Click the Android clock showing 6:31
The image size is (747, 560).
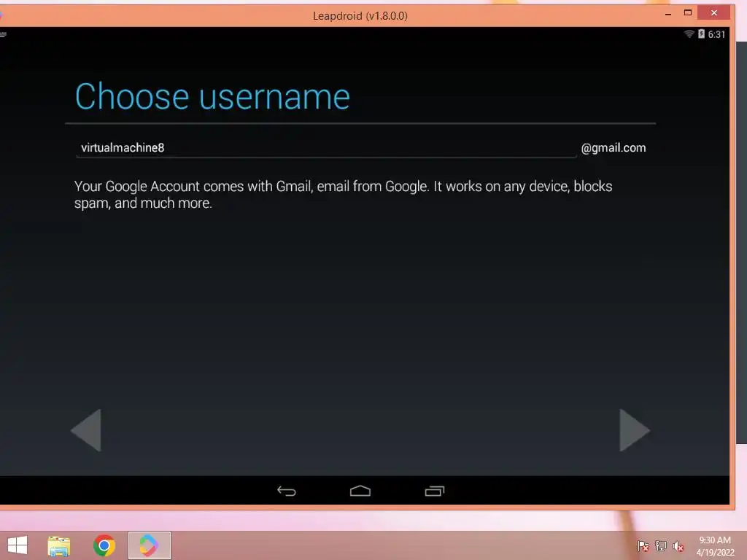click(x=716, y=34)
